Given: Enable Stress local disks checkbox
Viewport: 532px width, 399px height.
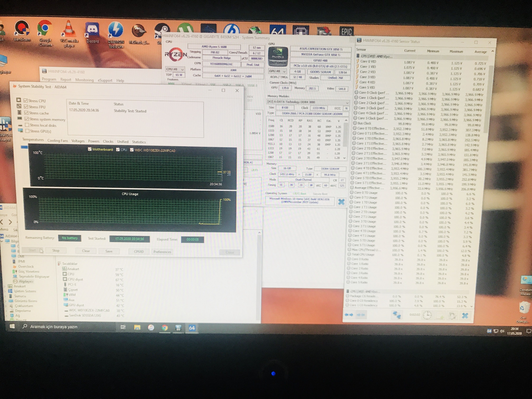Looking at the screenshot, I should [27, 125].
